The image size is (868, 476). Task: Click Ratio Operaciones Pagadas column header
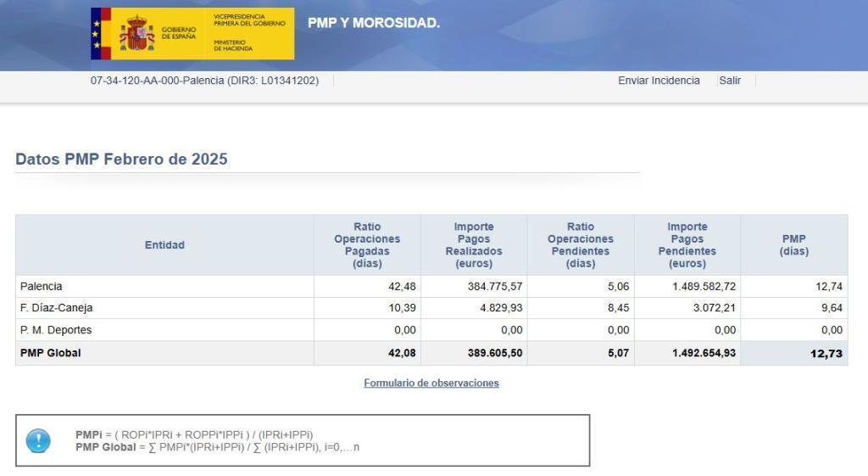click(367, 245)
